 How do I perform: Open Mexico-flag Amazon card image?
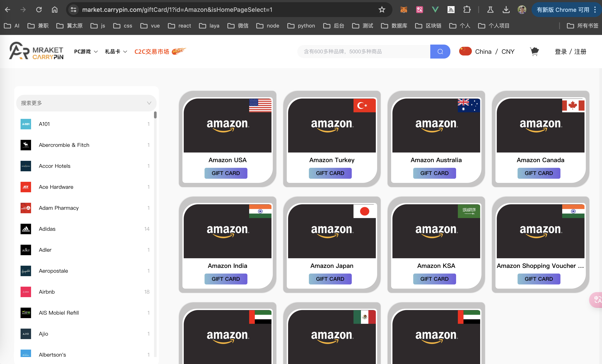click(332, 337)
